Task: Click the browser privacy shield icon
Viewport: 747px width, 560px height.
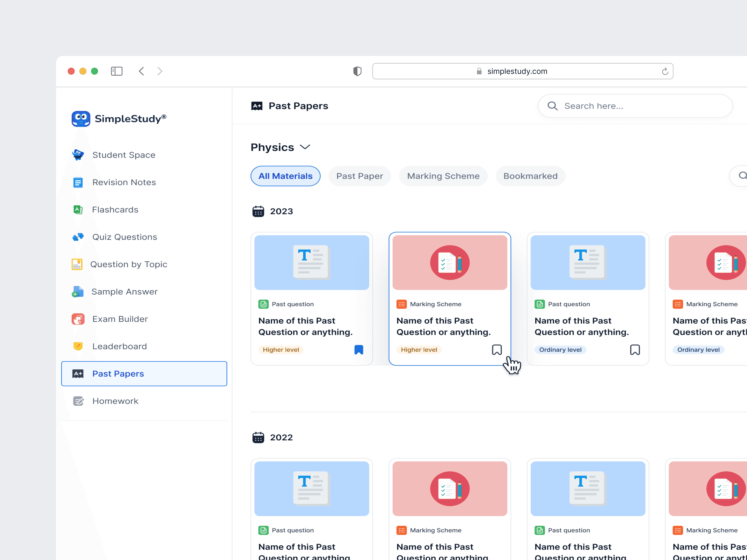Action: 357,71
